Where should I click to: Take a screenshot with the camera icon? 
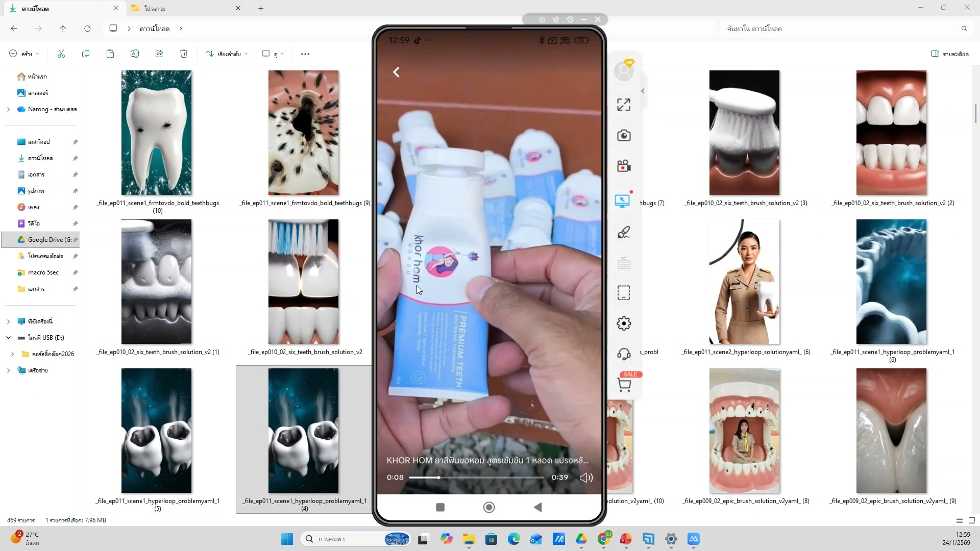pyautogui.click(x=623, y=135)
